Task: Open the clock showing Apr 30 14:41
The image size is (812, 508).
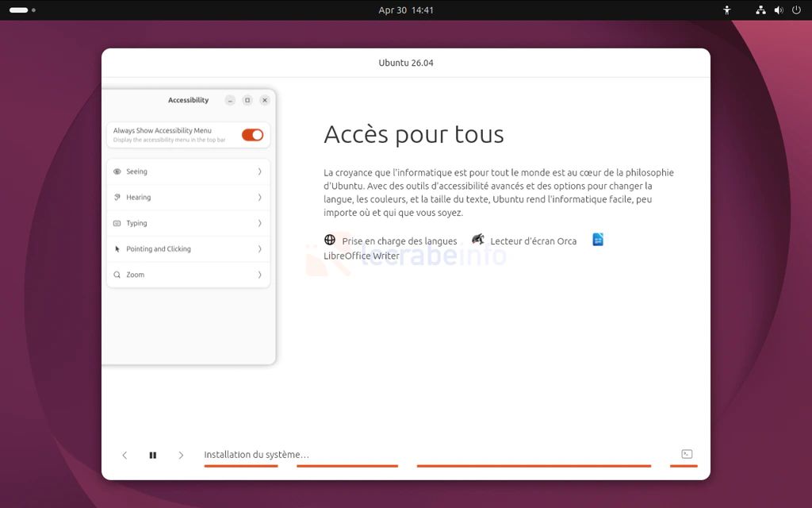Action: [x=406, y=10]
